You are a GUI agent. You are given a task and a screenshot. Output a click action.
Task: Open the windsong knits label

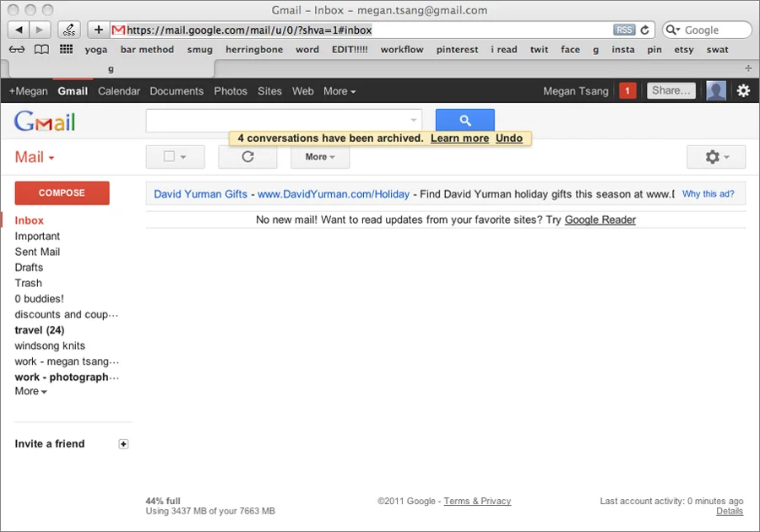tap(50, 346)
